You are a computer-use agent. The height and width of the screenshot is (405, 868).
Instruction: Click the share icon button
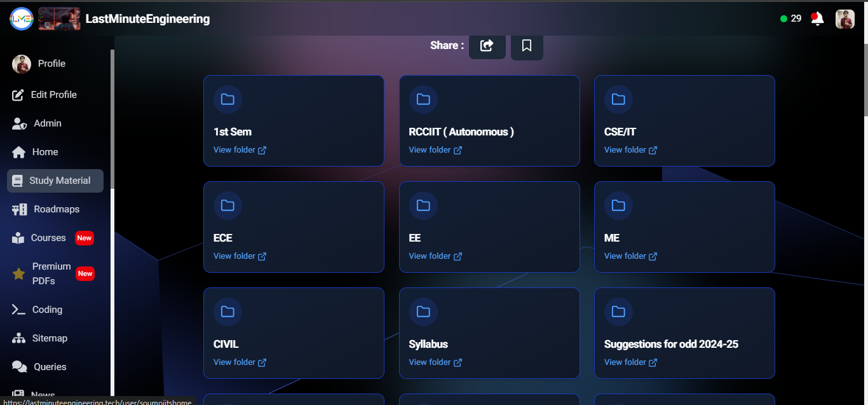487,46
